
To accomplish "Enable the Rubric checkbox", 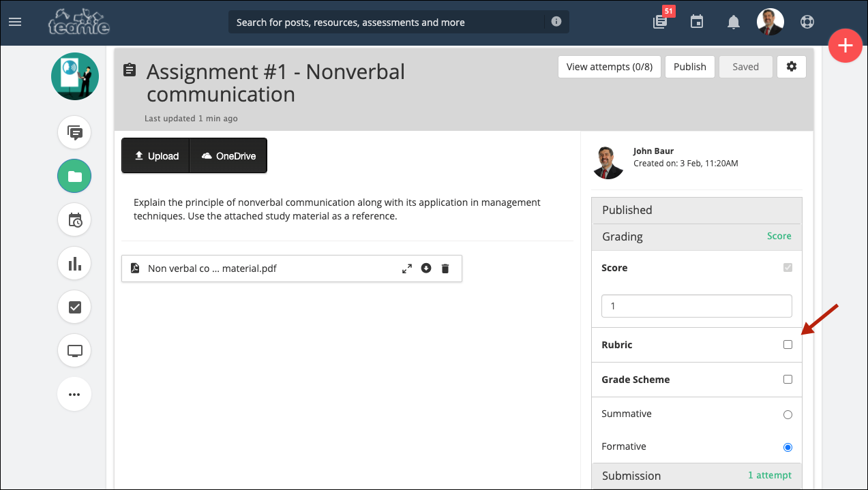I will [788, 345].
